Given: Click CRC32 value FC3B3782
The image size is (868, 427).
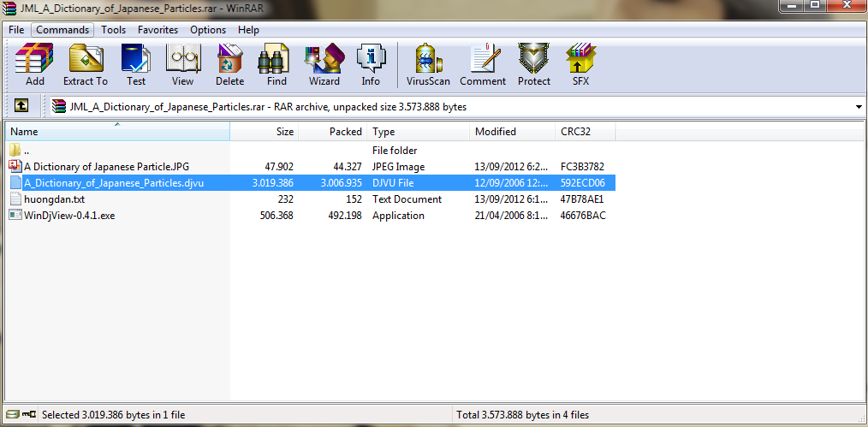Looking at the screenshot, I should pyautogui.click(x=582, y=167).
